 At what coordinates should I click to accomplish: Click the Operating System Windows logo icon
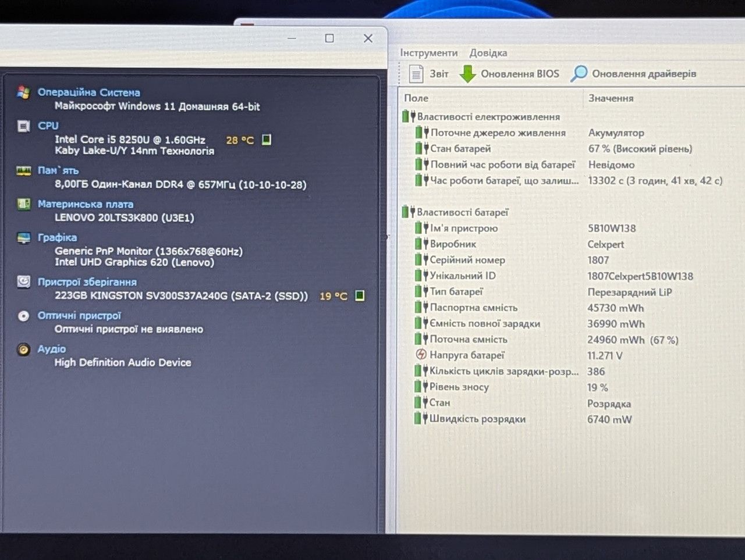pos(23,92)
